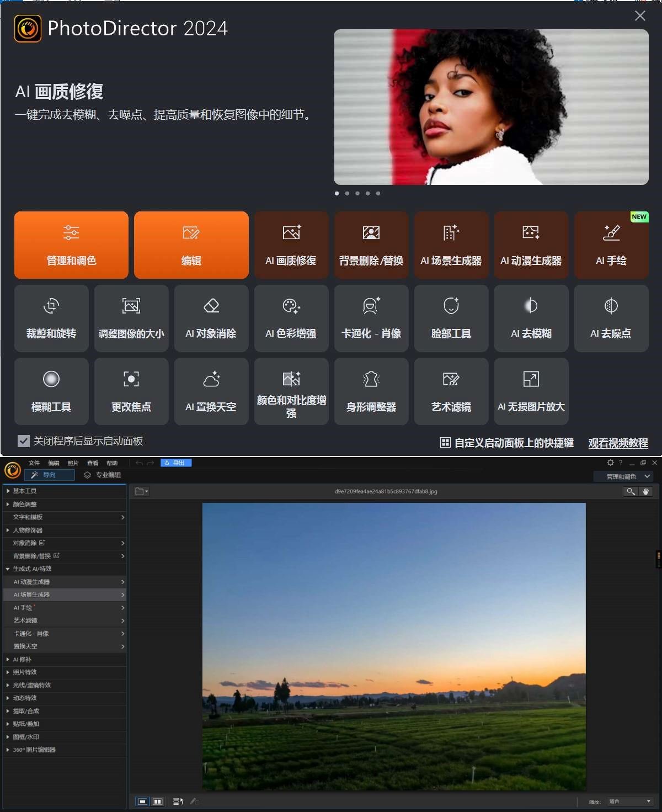
Task: Open the 模糊工具 tile
Action: [51, 391]
